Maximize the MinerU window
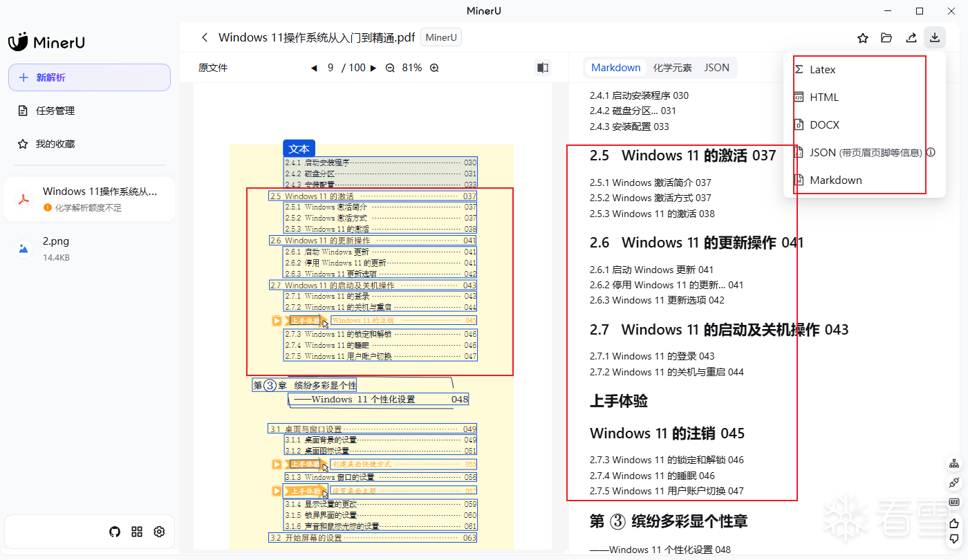968x560 pixels. [920, 11]
